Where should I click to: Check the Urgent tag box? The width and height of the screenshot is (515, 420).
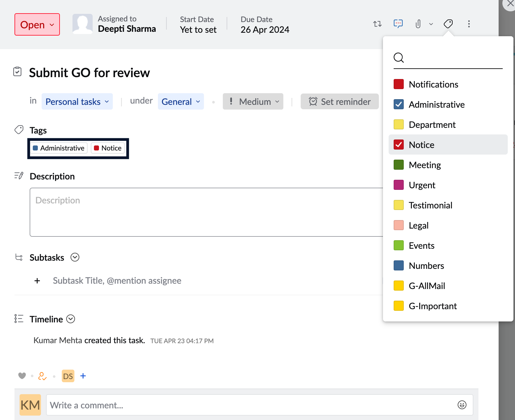tap(399, 185)
